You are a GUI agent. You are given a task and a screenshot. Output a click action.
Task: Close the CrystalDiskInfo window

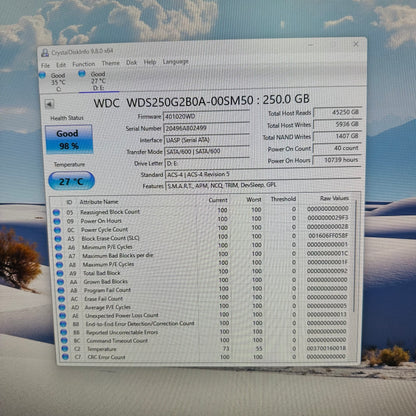[356, 44]
